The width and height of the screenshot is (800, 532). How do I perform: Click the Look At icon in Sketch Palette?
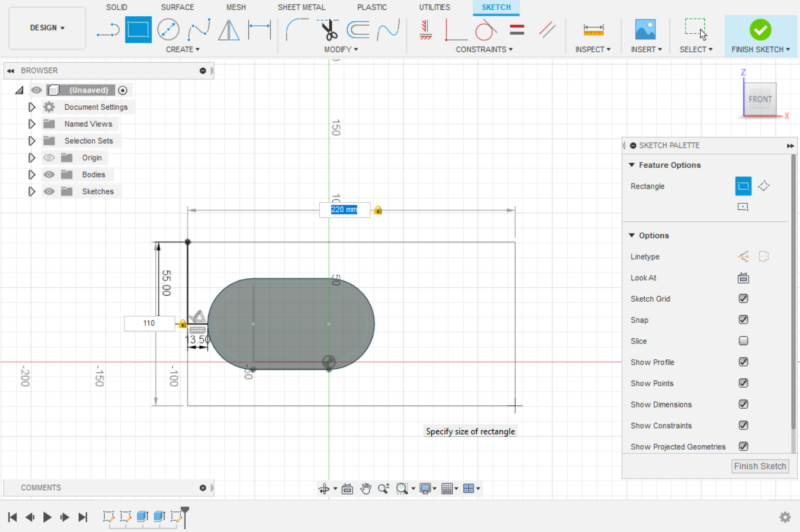pyautogui.click(x=743, y=278)
